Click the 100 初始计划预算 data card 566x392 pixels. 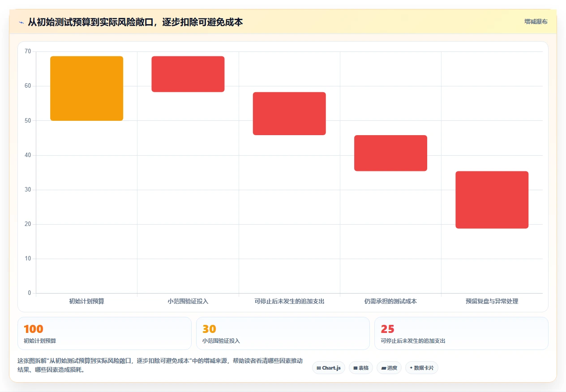coord(104,333)
